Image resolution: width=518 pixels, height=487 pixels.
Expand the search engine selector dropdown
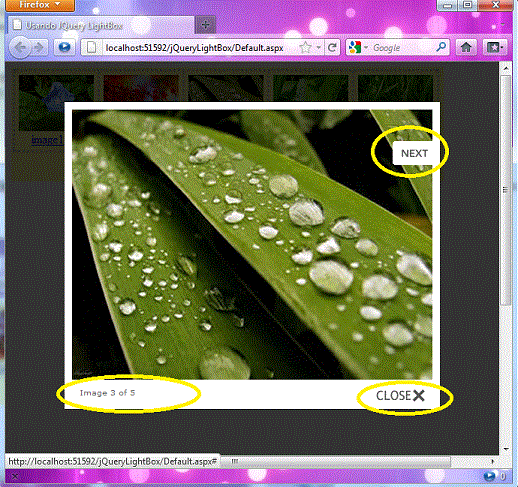click(358, 48)
